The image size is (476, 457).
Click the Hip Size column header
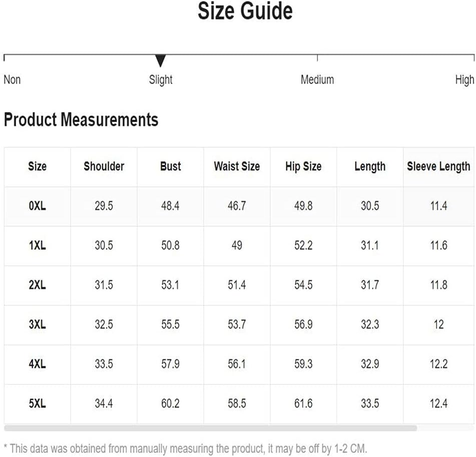303,166
